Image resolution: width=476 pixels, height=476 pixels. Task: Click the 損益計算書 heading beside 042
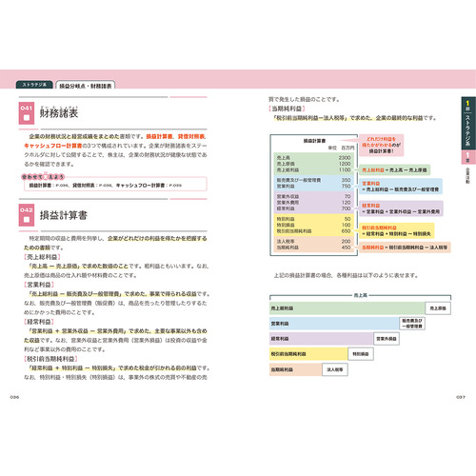[64, 215]
